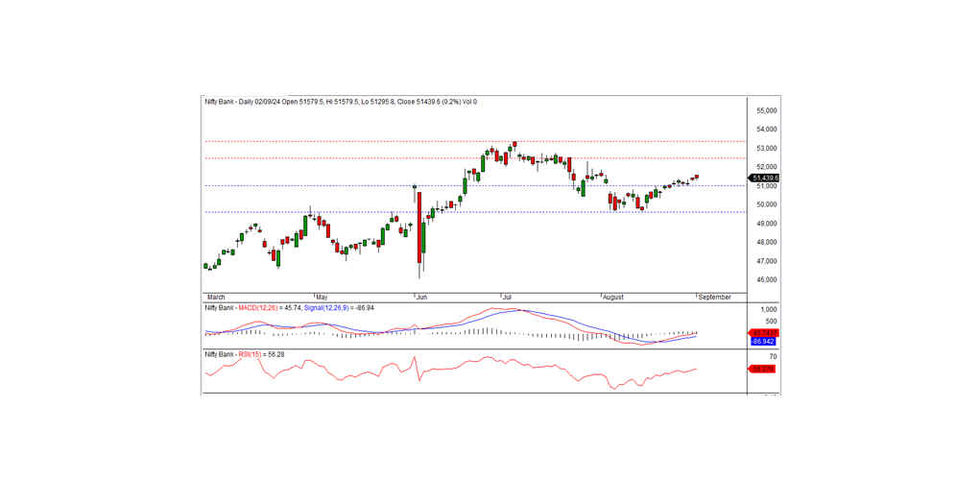
Task: Click the red MACD value tag
Action: 763,333
